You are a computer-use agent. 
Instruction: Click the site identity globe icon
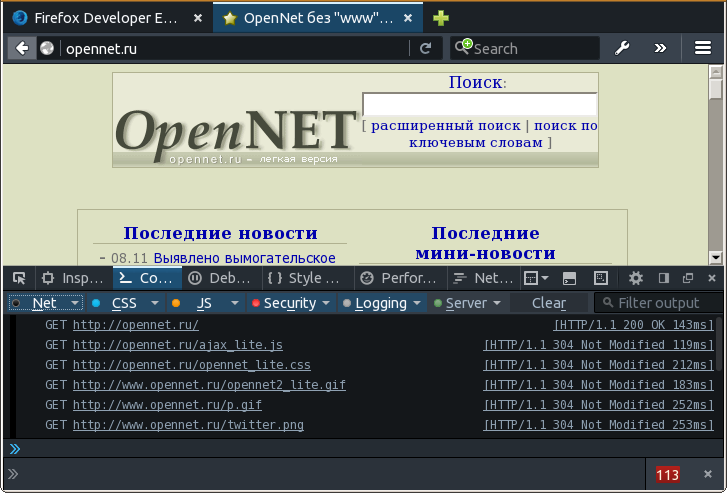click(47, 48)
